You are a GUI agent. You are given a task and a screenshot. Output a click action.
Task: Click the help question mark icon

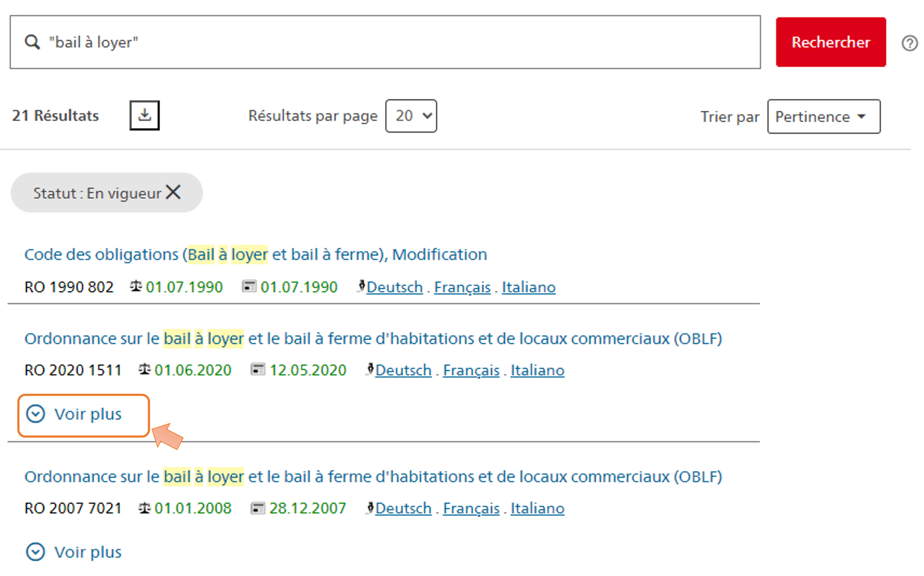click(909, 43)
